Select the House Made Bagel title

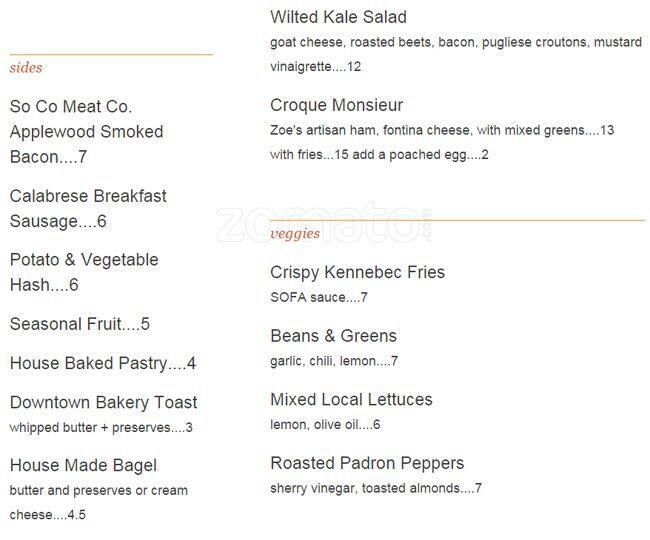click(x=83, y=466)
